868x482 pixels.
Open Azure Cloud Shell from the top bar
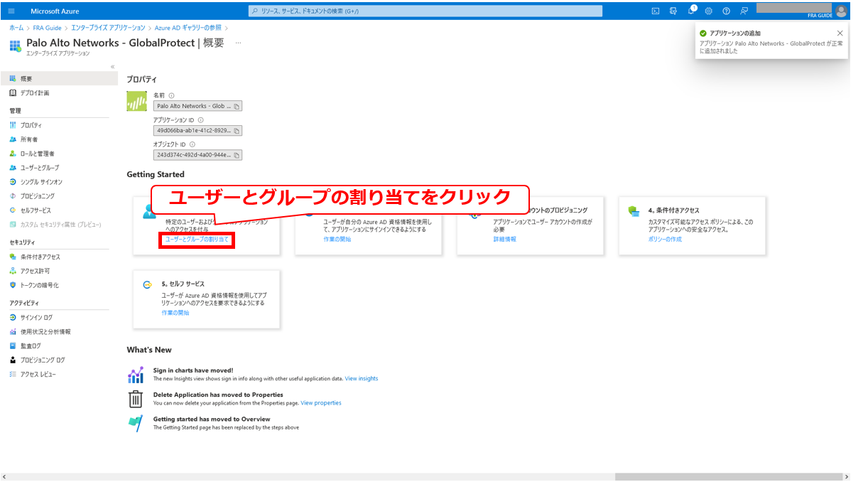click(656, 11)
